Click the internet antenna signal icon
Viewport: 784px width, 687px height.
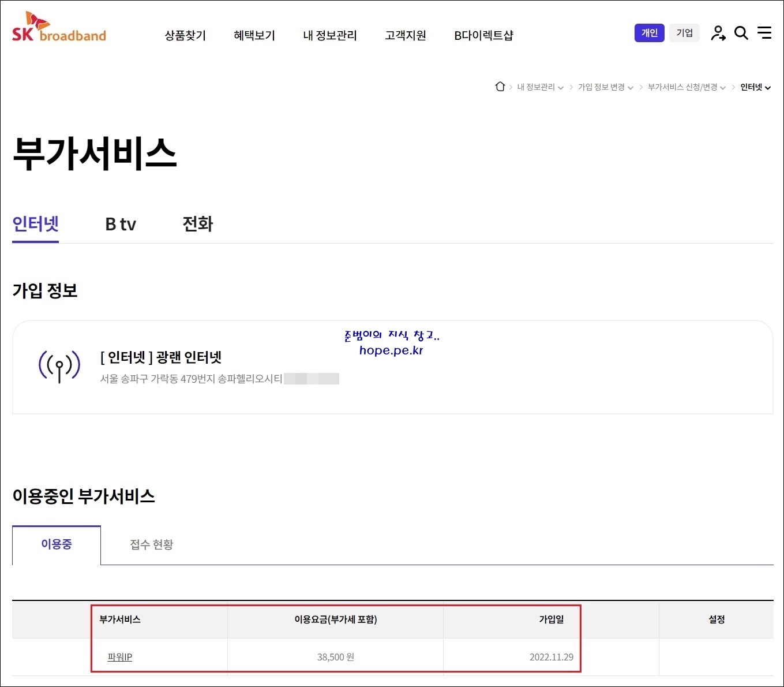pyautogui.click(x=59, y=366)
